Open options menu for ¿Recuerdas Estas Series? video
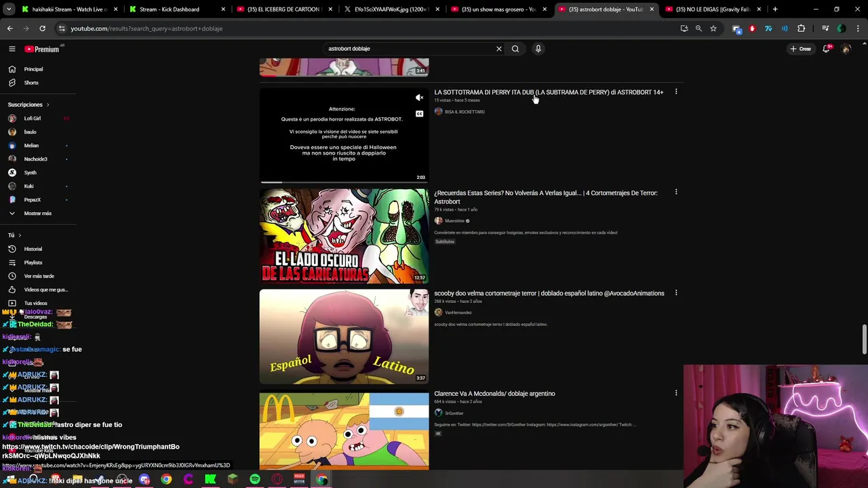 tap(675, 192)
